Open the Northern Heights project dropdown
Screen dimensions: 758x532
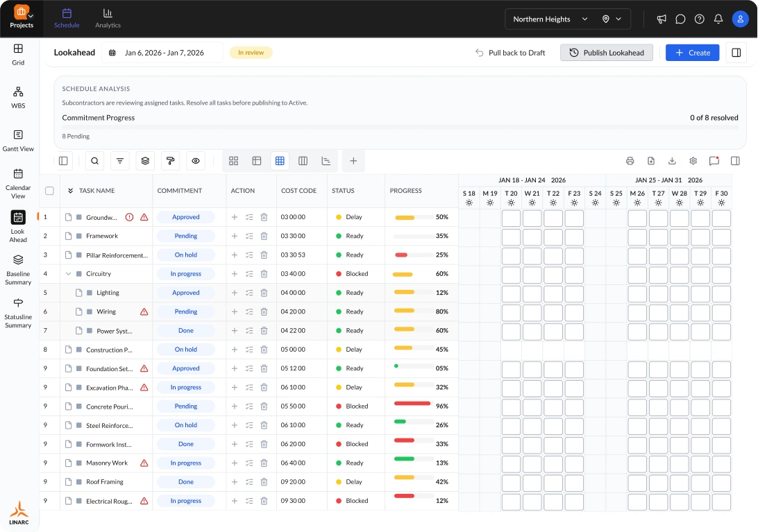550,19
